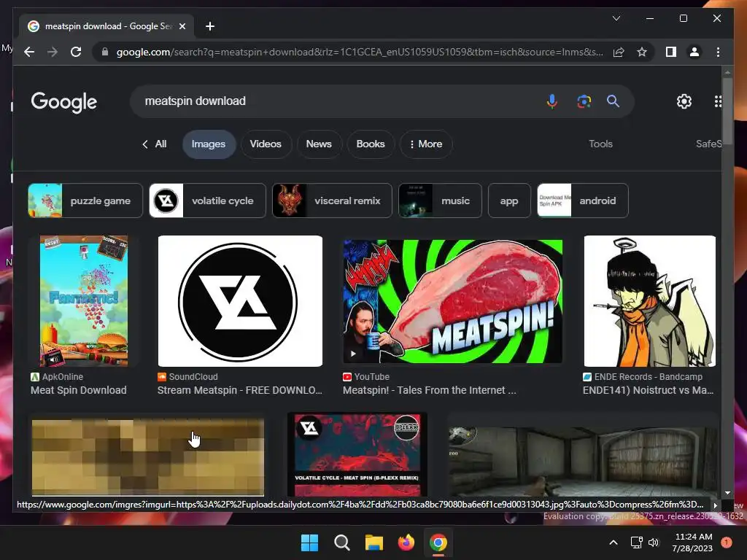
Task: Search by image with Google Lens icon
Action: pyautogui.click(x=584, y=101)
